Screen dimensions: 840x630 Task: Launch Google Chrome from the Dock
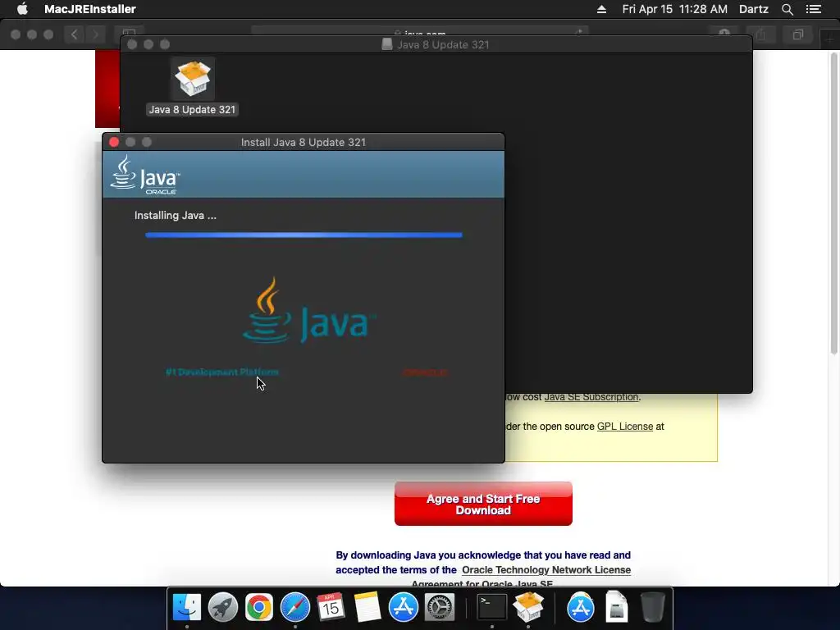pyautogui.click(x=258, y=608)
